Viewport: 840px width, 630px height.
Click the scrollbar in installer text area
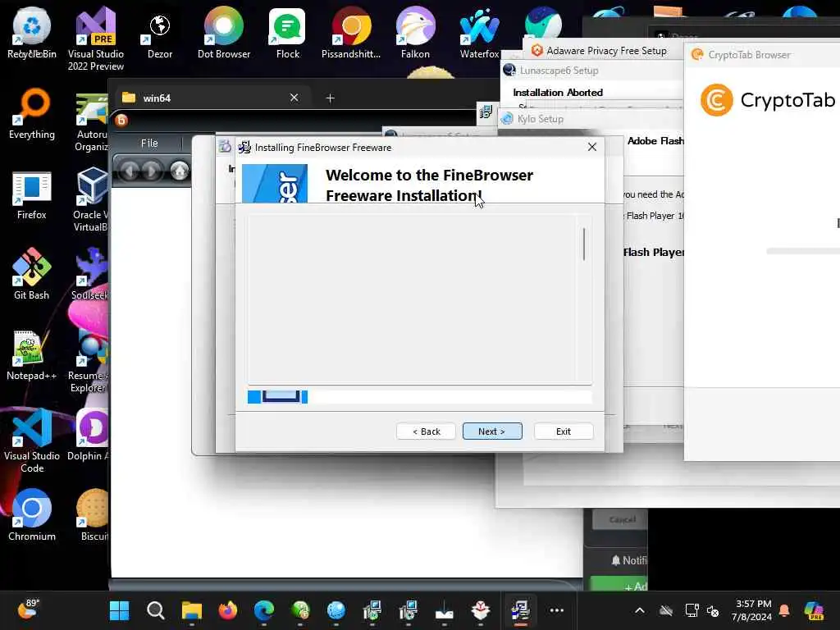click(584, 244)
